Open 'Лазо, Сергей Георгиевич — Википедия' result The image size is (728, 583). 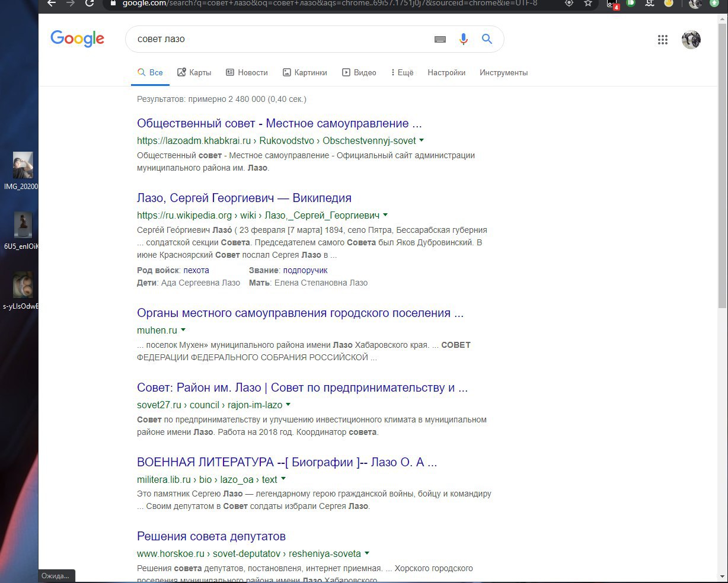point(244,198)
